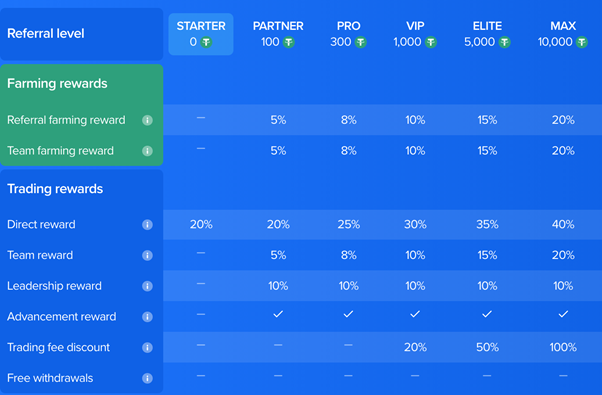Click Advancement reward checkmark under MAX column
Screen dimensions: 602x395
(563, 314)
